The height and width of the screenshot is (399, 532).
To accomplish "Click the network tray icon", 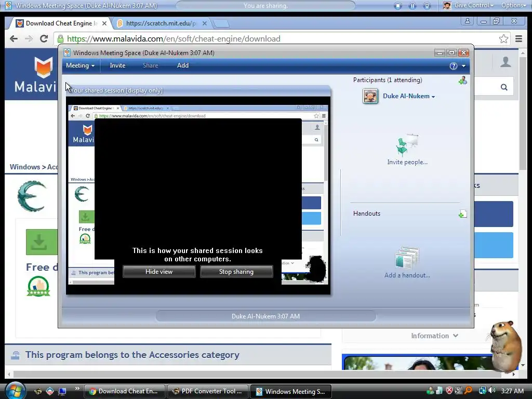I will (482, 391).
